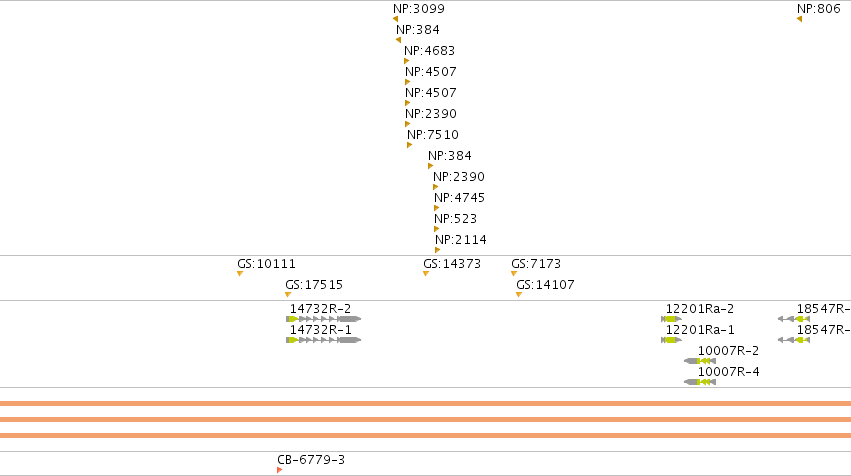Viewport: 851px width, 476px height.
Task: Select the arrow marker under NP:4683
Action: pyautogui.click(x=407, y=61)
